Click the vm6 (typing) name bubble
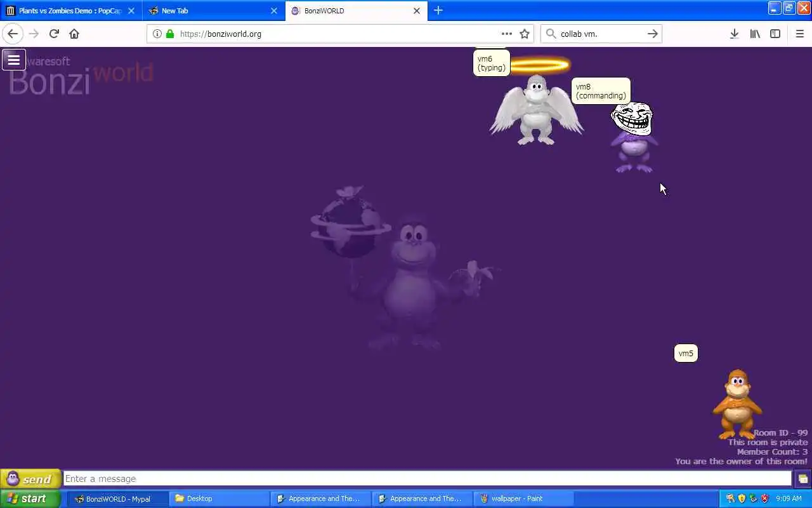Image resolution: width=812 pixels, height=508 pixels. pos(492,63)
